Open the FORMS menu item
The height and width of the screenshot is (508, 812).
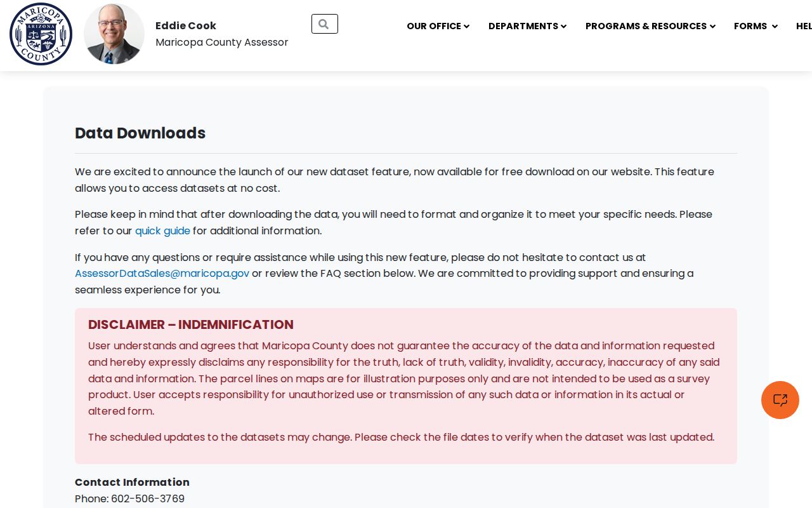click(750, 26)
